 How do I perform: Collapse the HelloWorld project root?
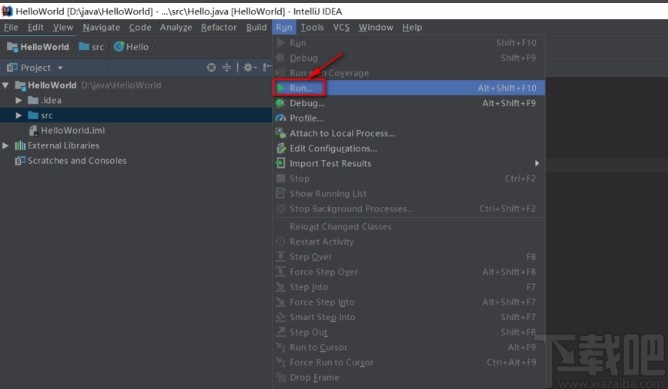6,85
